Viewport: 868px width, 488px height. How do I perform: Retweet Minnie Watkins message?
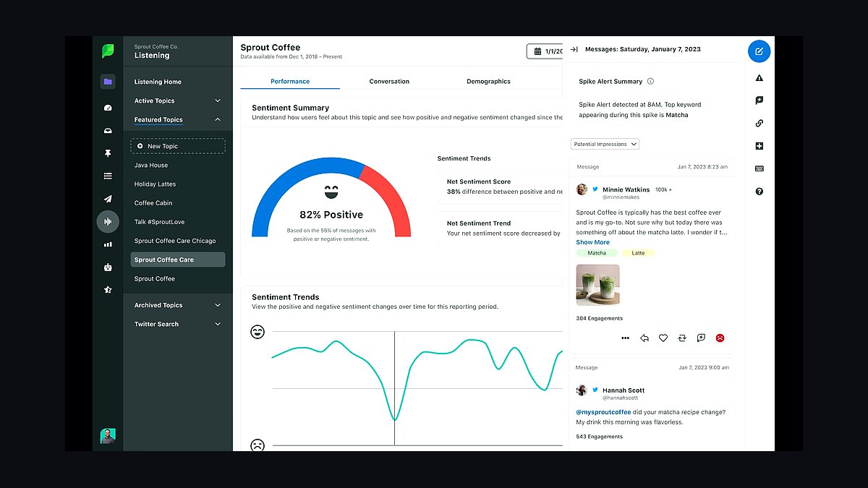coord(681,338)
